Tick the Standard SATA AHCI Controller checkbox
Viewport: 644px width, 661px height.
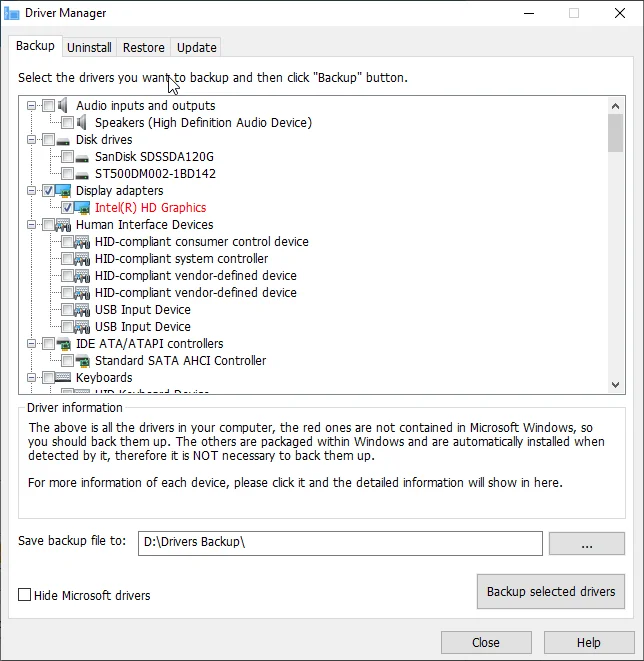pos(67,360)
